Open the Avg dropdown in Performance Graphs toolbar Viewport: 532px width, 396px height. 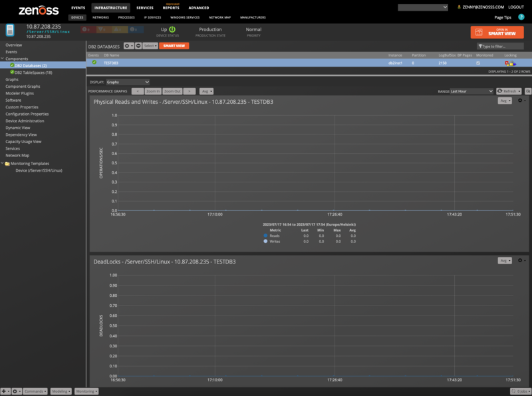(x=207, y=91)
